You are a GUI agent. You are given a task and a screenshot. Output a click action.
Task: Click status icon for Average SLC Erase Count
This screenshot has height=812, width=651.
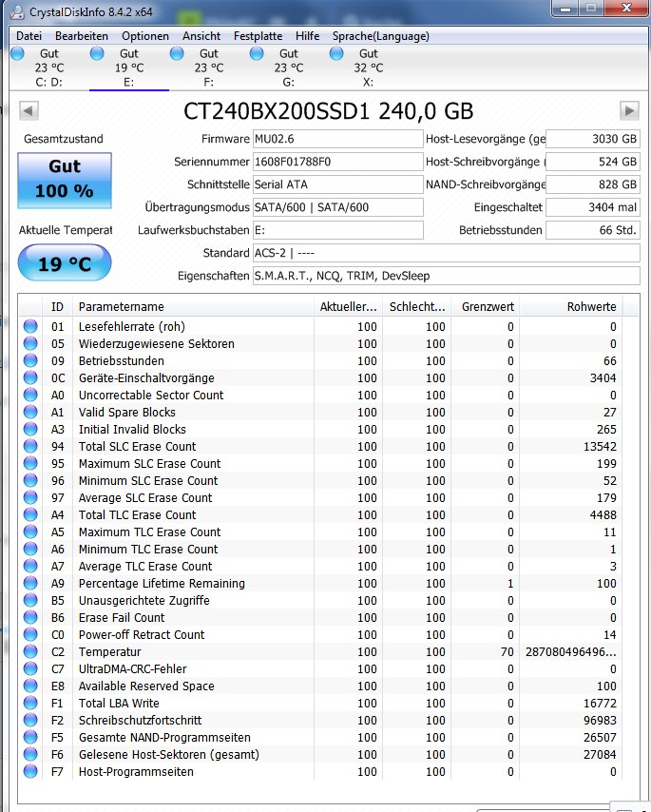point(30,497)
